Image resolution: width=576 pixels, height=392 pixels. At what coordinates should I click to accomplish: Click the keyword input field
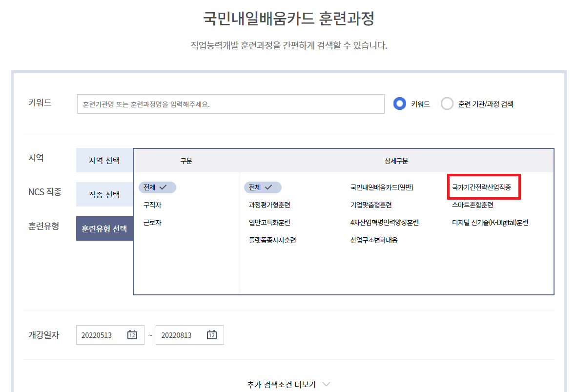pos(229,103)
